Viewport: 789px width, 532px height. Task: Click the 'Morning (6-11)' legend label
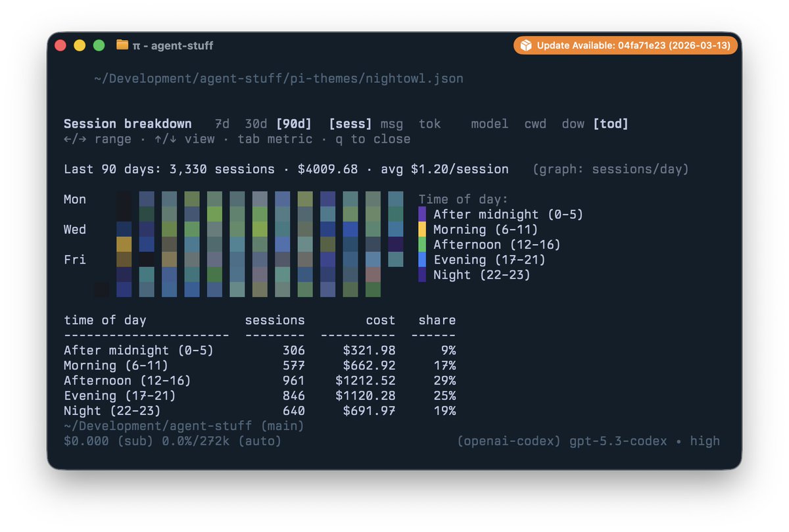486,230
